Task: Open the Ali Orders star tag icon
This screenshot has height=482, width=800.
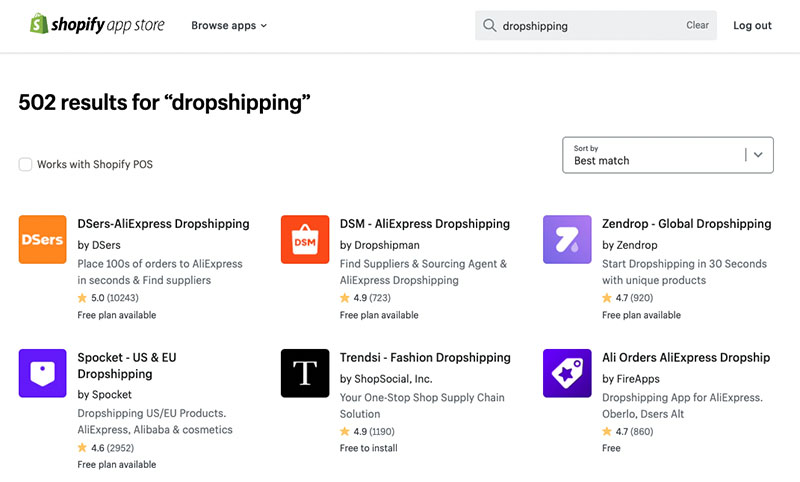Action: coord(567,373)
